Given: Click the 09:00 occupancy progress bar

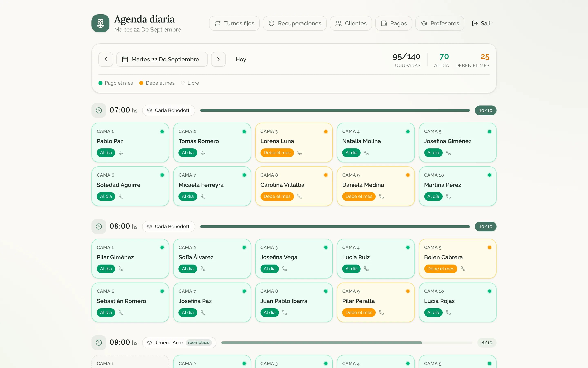Looking at the screenshot, I should click(x=347, y=342).
